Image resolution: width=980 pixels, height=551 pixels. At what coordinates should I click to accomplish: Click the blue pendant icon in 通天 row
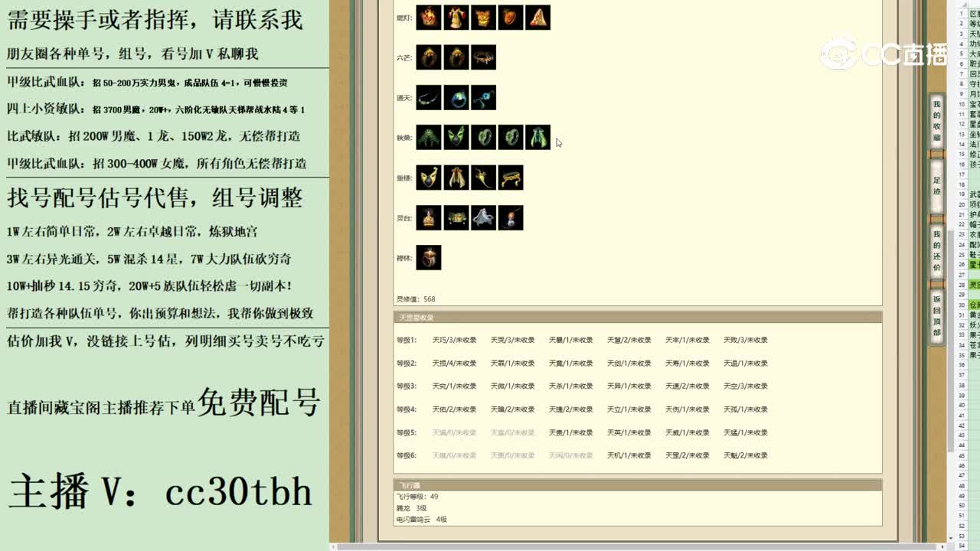[483, 97]
